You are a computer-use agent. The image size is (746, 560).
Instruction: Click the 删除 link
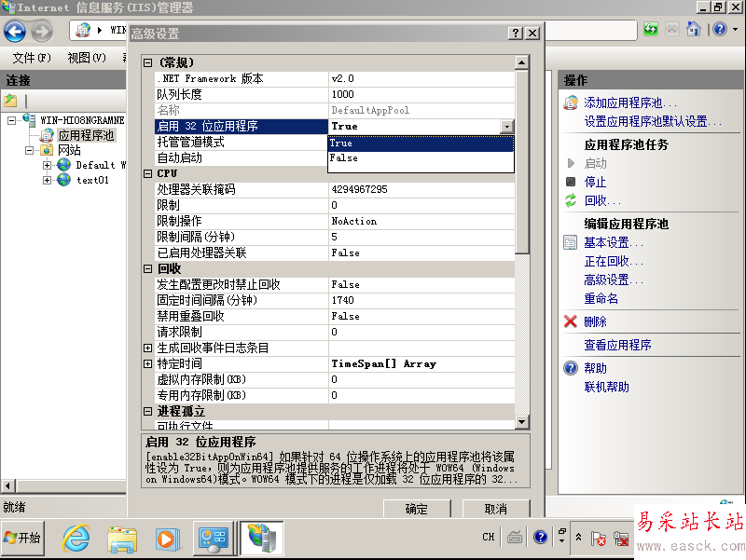click(x=595, y=321)
